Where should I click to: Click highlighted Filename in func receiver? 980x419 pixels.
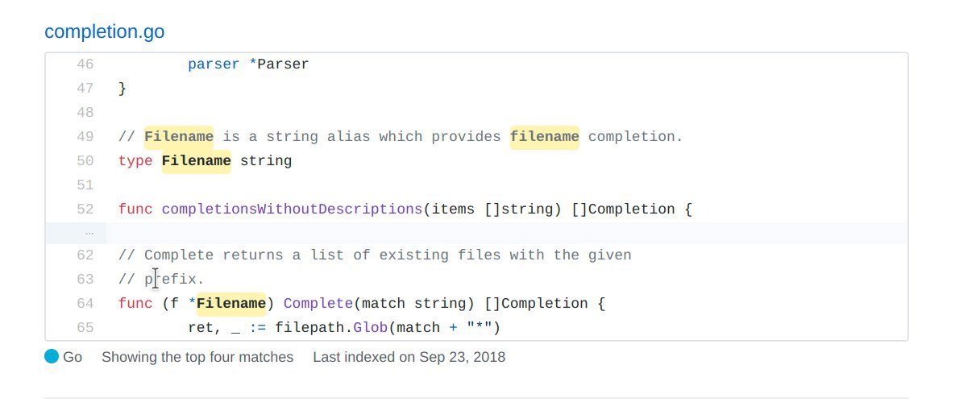(x=230, y=303)
